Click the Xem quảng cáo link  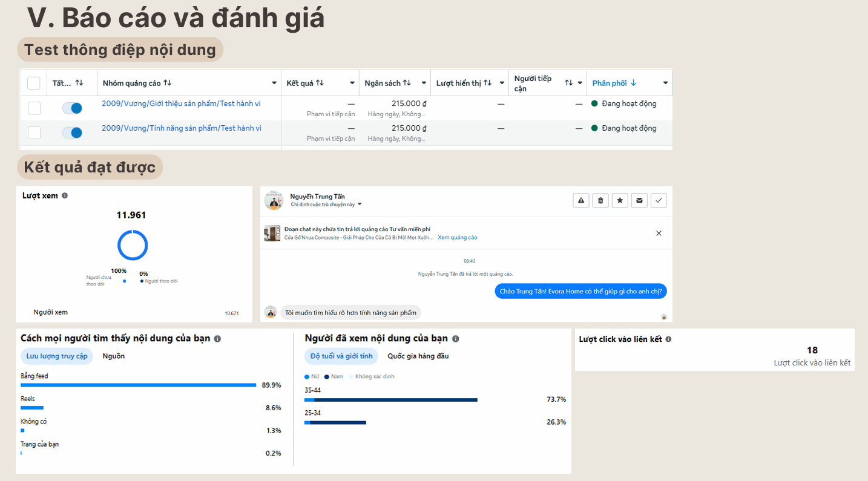pyautogui.click(x=458, y=238)
